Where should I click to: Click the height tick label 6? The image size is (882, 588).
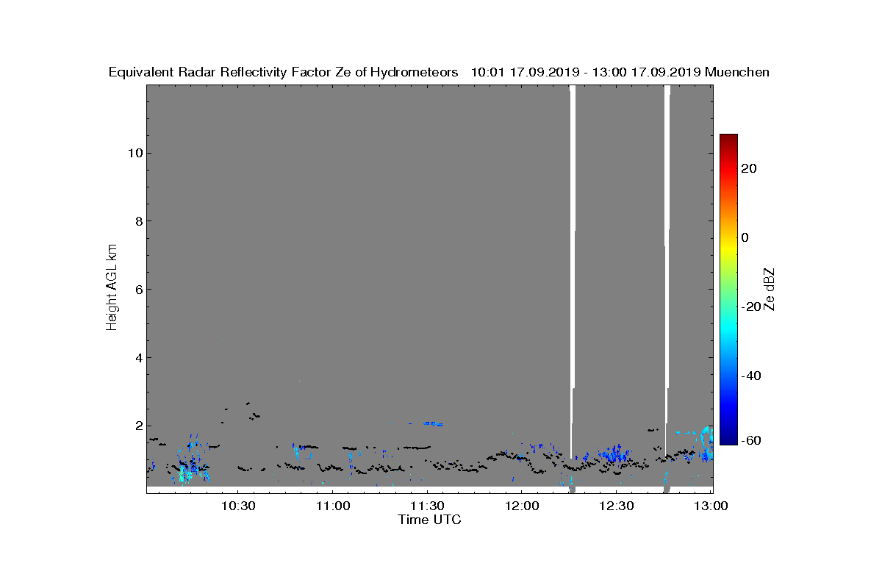click(137, 290)
